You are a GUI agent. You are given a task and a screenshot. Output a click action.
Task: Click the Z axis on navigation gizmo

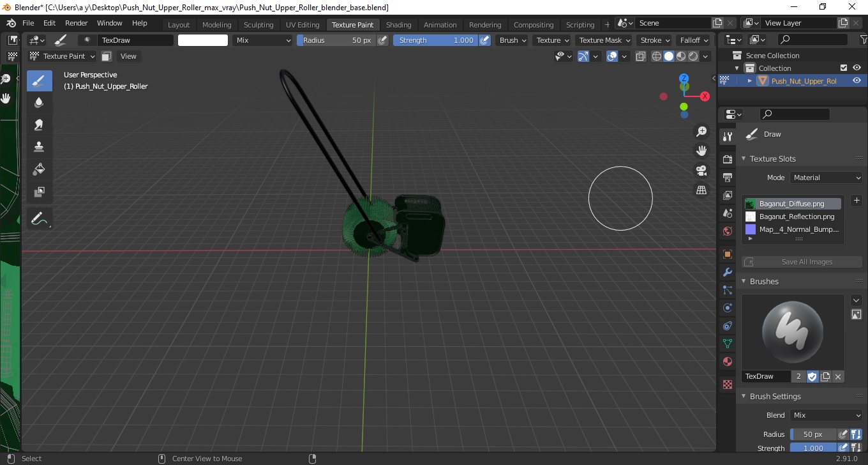tap(684, 79)
